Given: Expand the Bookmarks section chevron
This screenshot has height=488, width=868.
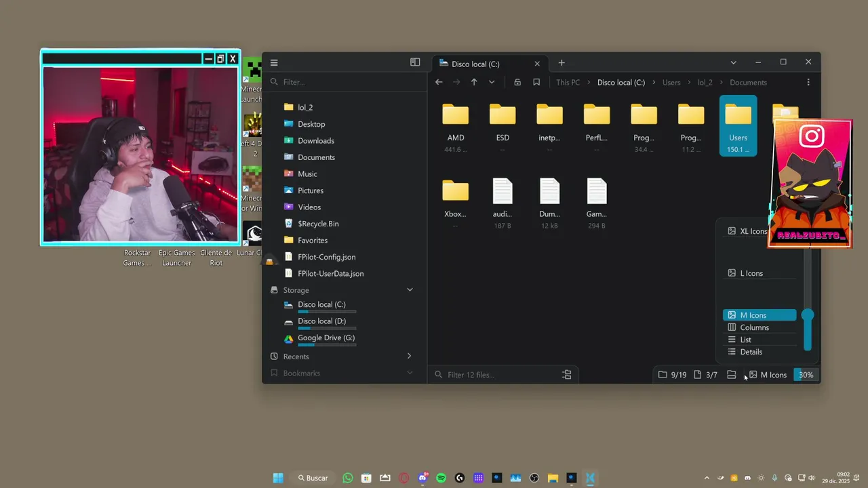Looking at the screenshot, I should tap(410, 373).
